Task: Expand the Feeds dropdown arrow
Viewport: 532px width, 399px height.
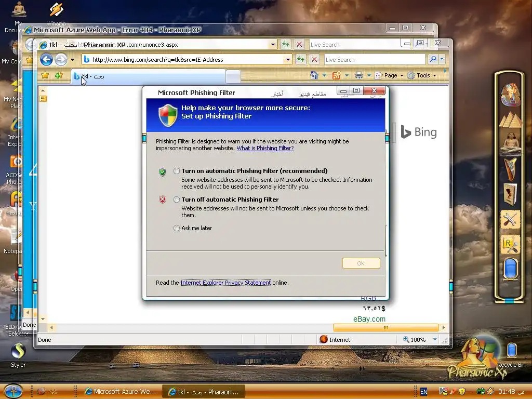Action: (x=347, y=76)
